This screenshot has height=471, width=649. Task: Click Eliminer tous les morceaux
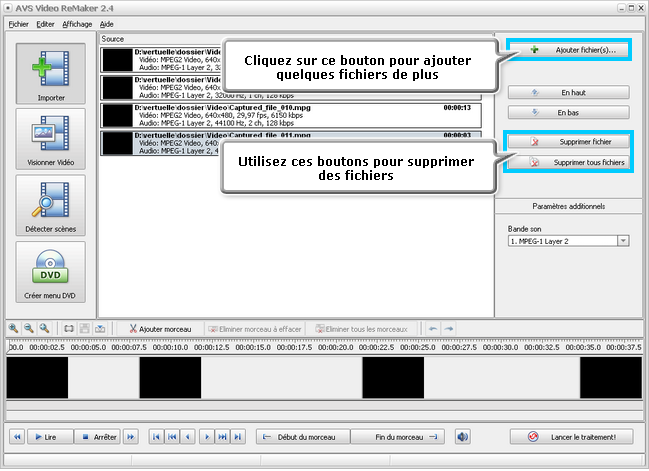click(361, 329)
